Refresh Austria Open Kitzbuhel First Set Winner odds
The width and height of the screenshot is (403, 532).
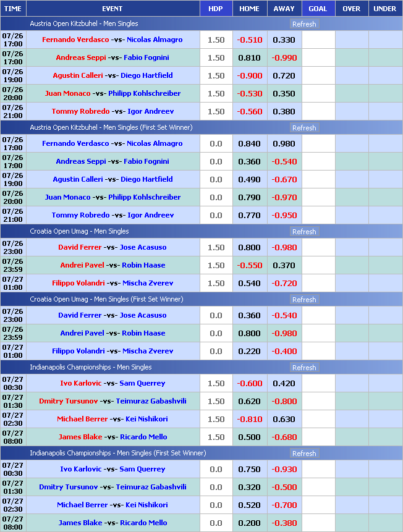click(x=304, y=128)
